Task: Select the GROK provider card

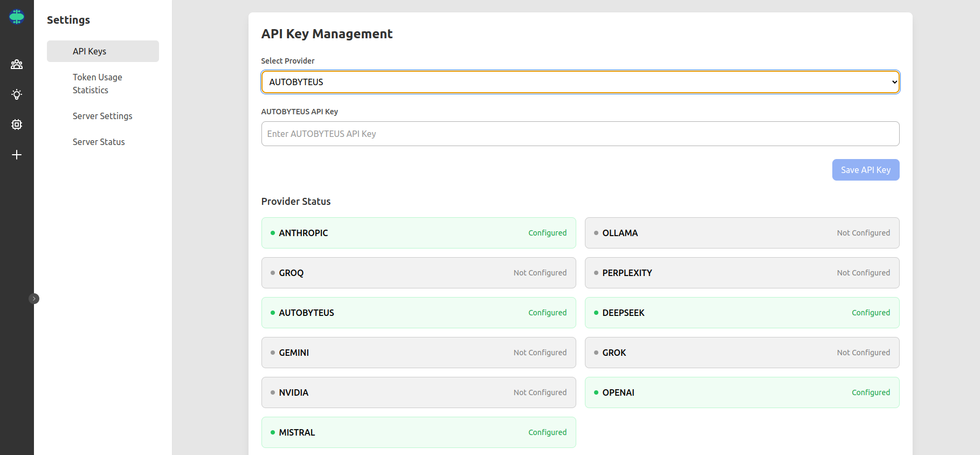Action: pyautogui.click(x=742, y=353)
